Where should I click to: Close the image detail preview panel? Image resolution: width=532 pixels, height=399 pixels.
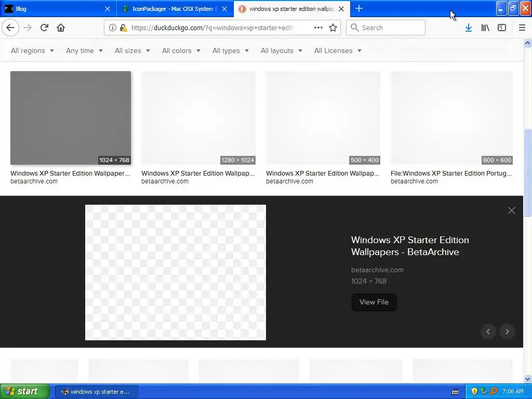pos(512,210)
